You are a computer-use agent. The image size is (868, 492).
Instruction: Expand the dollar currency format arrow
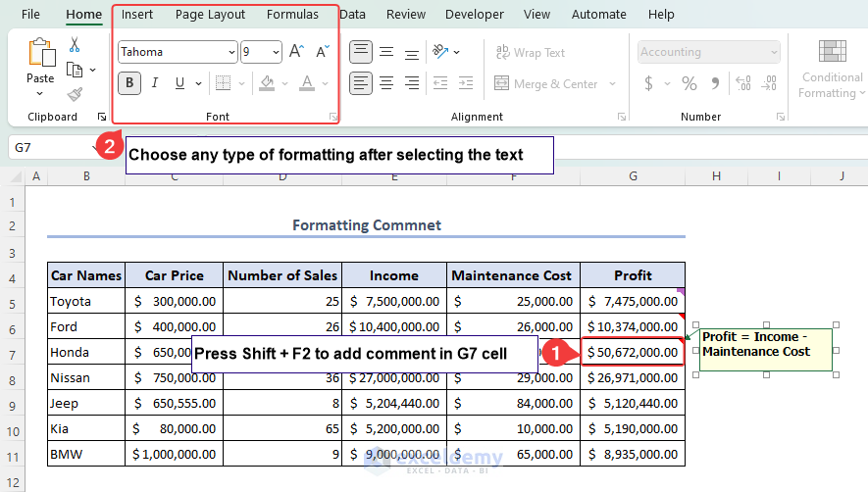pyautogui.click(x=668, y=84)
